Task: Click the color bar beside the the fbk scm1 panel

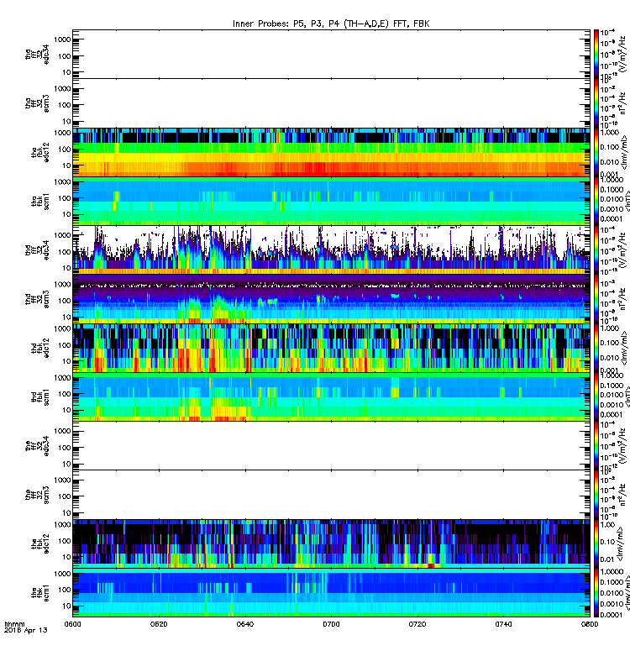Action: point(596,593)
